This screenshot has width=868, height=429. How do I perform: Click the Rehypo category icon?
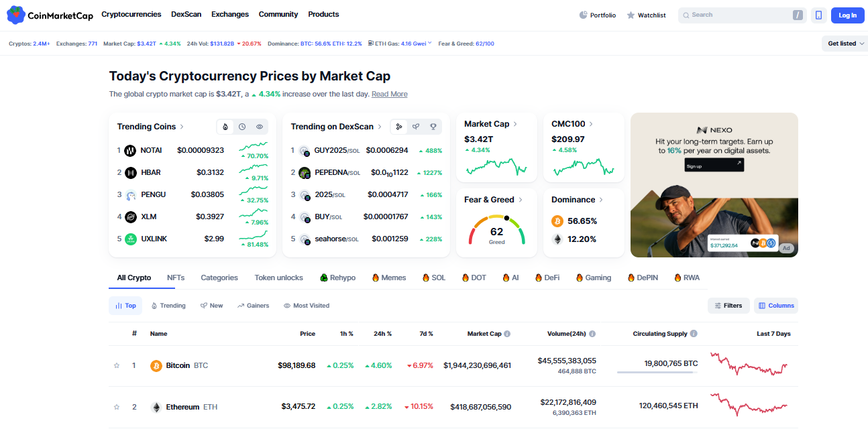pos(324,278)
